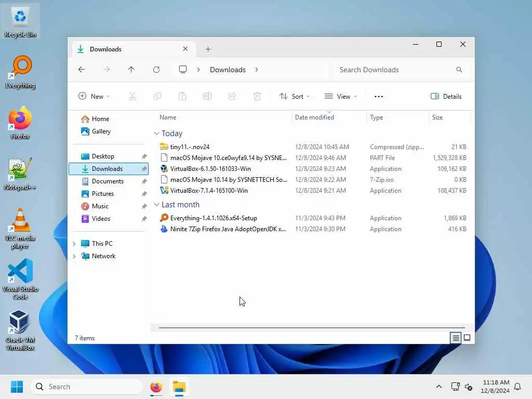The image size is (532, 399).
Task: Click the This PC monitor icon in address bar
Action: pyautogui.click(x=183, y=70)
